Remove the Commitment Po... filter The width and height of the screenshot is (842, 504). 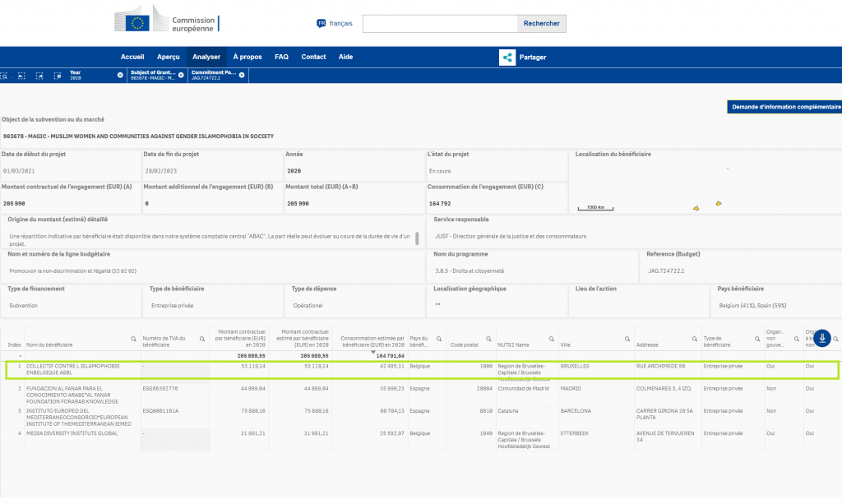(242, 75)
